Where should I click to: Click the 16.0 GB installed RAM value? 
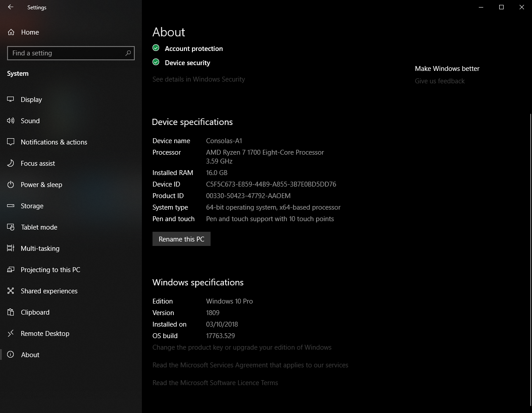217,173
